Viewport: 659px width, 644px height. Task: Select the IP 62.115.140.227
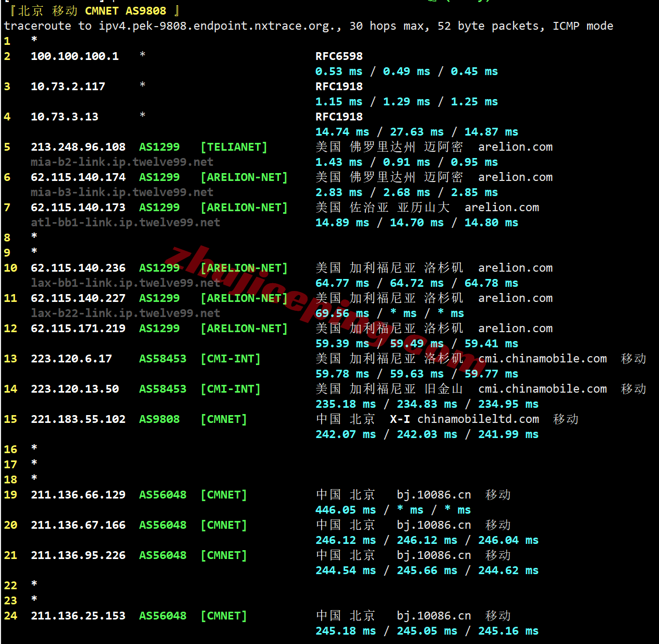pos(78,298)
